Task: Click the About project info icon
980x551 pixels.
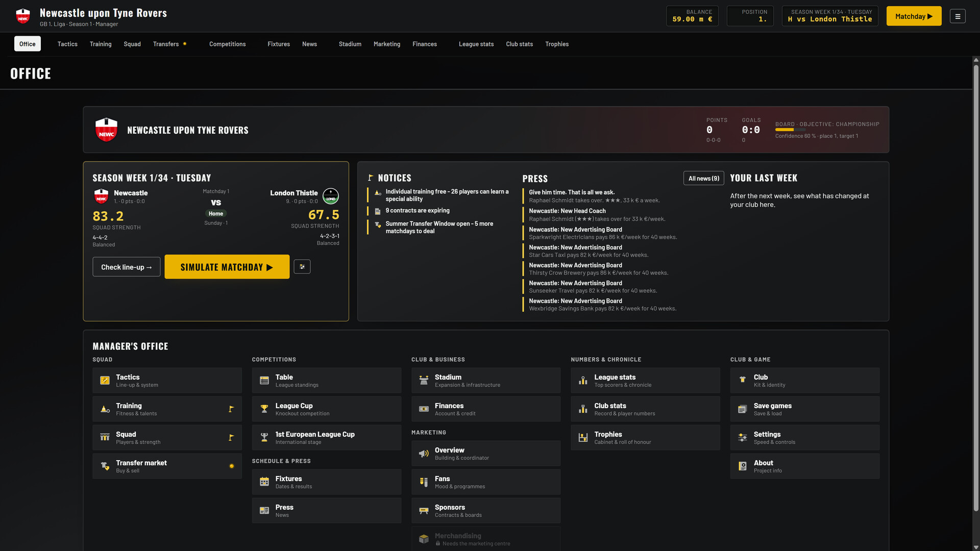Action: (743, 466)
